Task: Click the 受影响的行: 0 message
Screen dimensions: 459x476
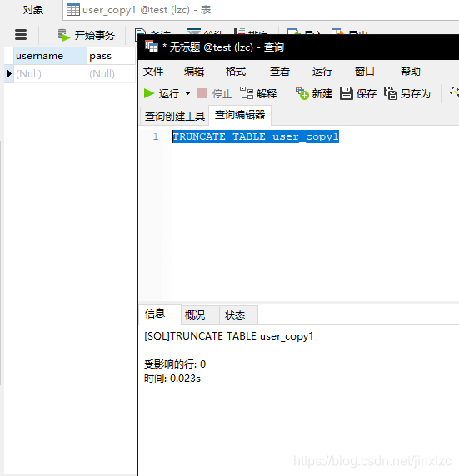Action: [175, 364]
